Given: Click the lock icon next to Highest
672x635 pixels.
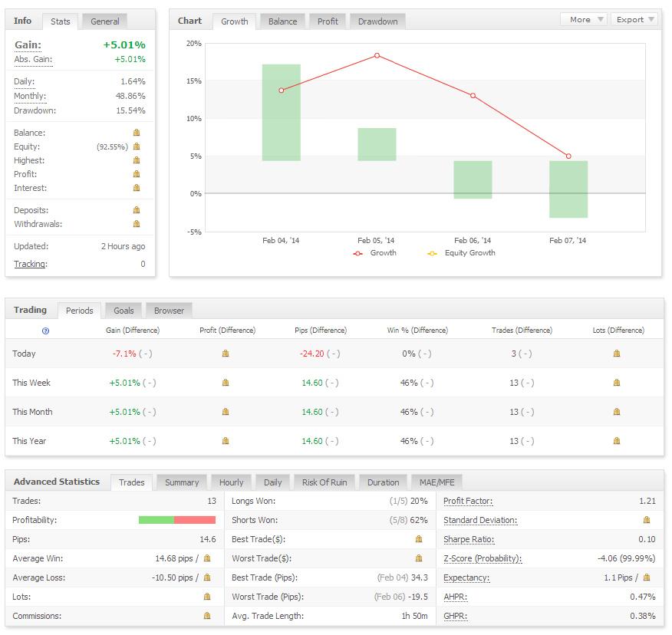Looking at the screenshot, I should tap(137, 160).
